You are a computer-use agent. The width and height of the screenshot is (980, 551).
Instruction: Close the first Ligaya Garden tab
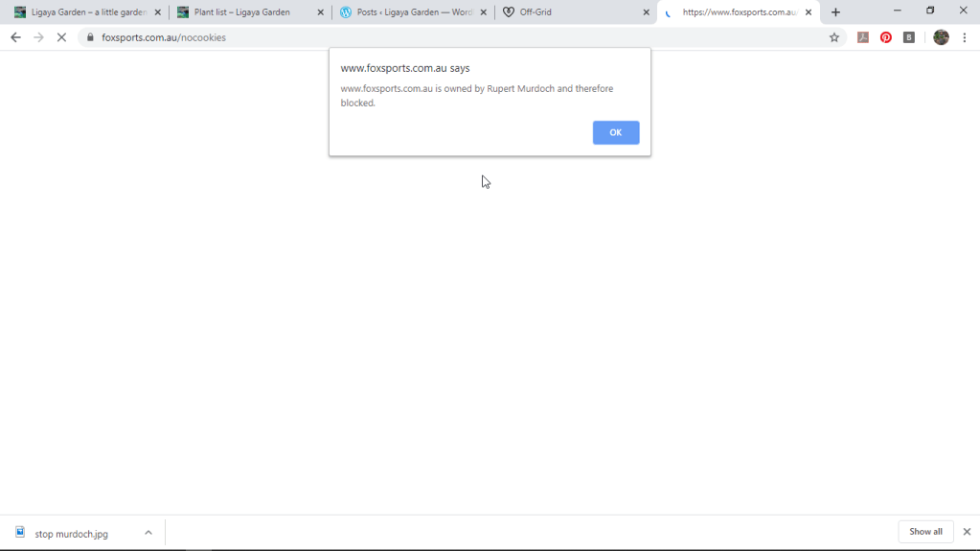pyautogui.click(x=157, y=12)
